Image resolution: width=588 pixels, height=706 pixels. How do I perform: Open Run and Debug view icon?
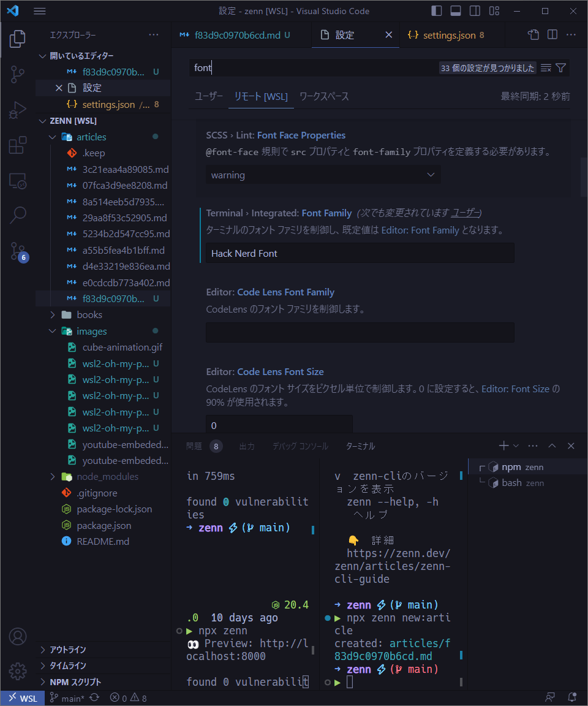(x=18, y=110)
